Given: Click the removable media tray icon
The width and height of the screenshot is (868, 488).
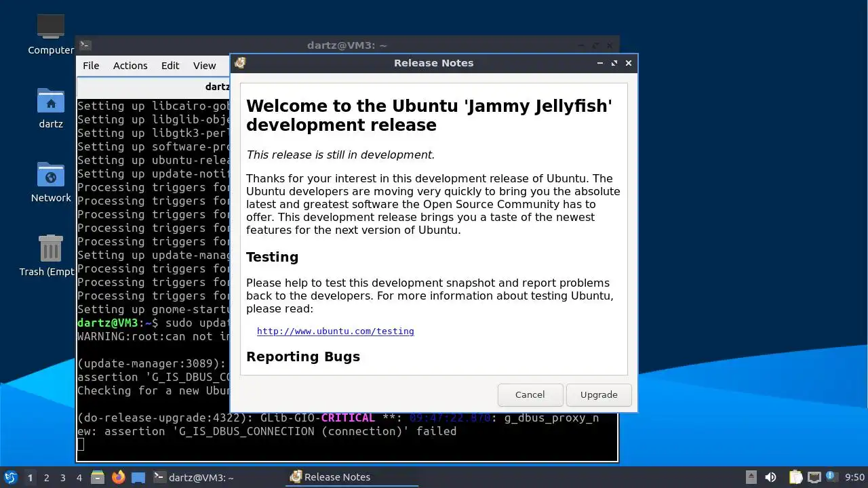Looking at the screenshot, I should pyautogui.click(x=751, y=477).
